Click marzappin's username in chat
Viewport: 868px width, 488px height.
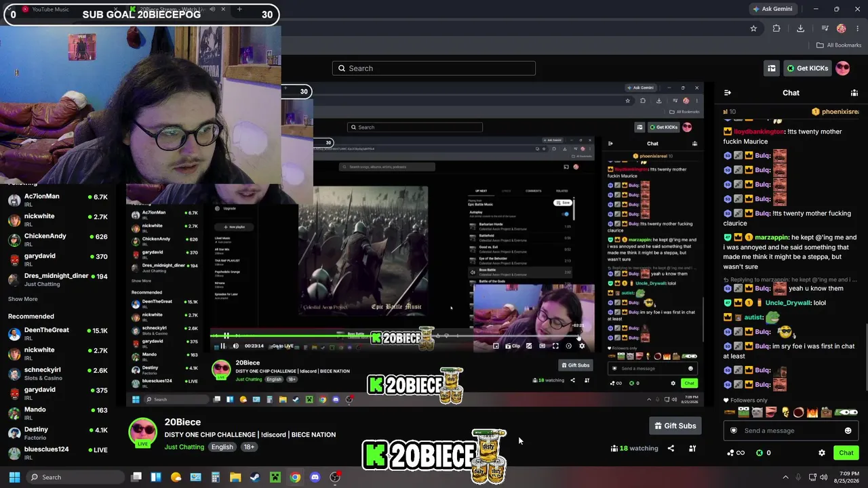pos(772,238)
